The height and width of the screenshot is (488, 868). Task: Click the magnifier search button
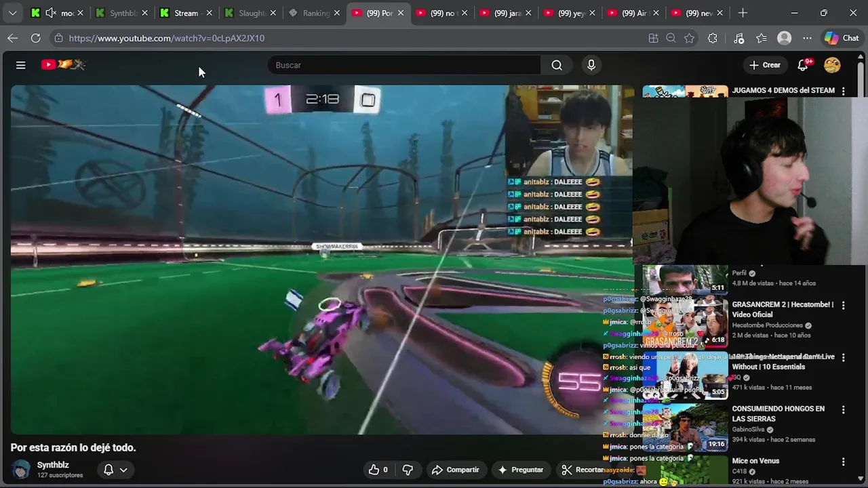(x=557, y=65)
